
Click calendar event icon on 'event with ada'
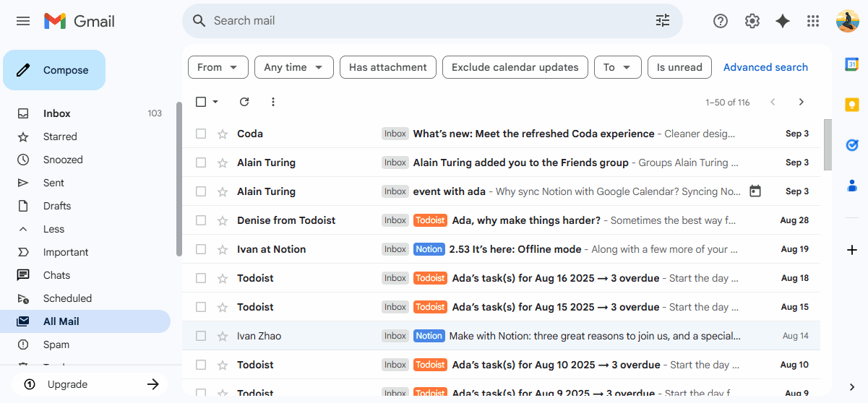point(755,191)
